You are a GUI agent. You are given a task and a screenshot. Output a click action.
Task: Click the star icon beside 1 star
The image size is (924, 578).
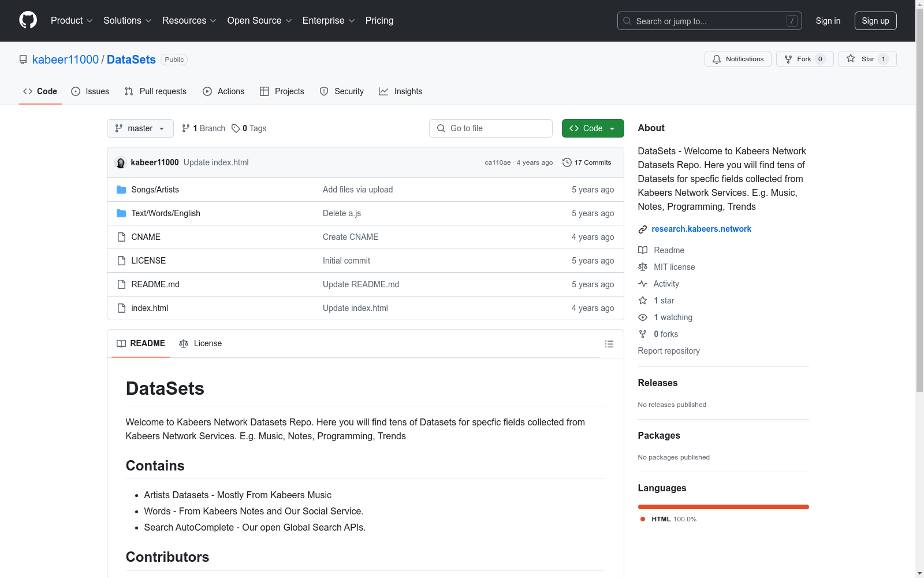(x=643, y=301)
